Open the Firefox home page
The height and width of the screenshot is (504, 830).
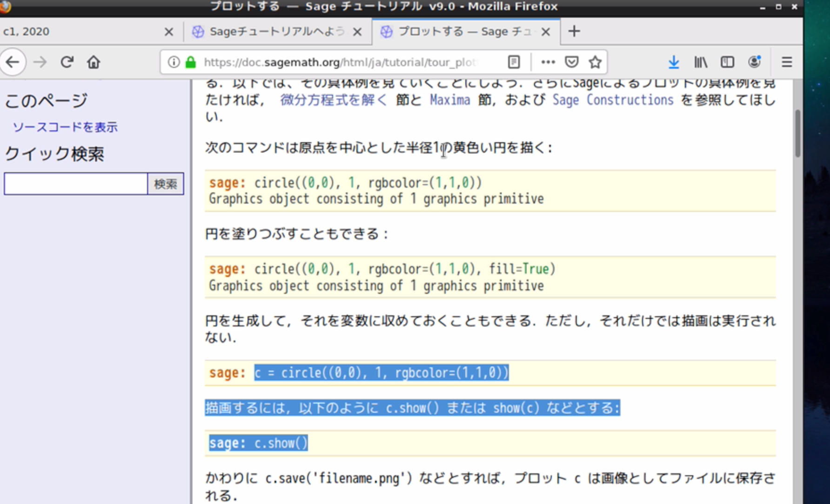point(94,62)
